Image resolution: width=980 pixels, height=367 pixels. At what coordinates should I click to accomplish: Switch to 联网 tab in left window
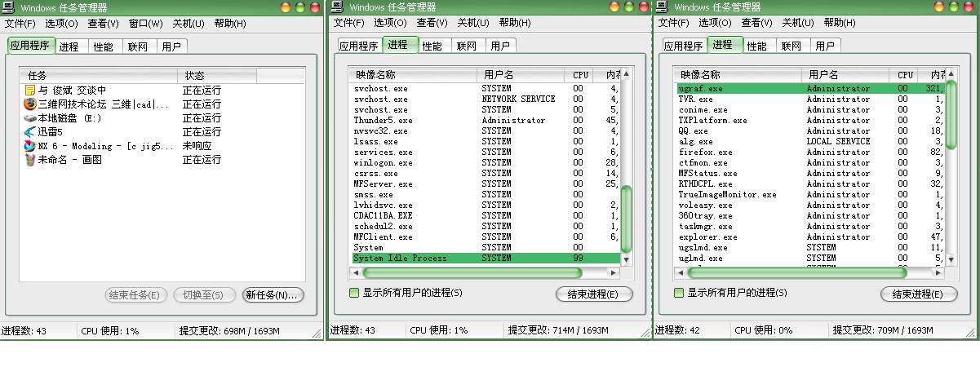[x=138, y=46]
